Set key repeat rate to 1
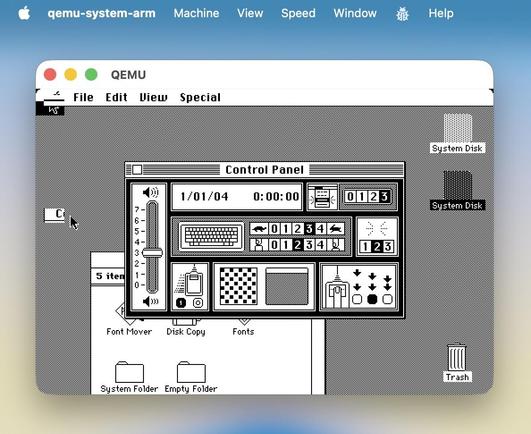 coord(286,229)
